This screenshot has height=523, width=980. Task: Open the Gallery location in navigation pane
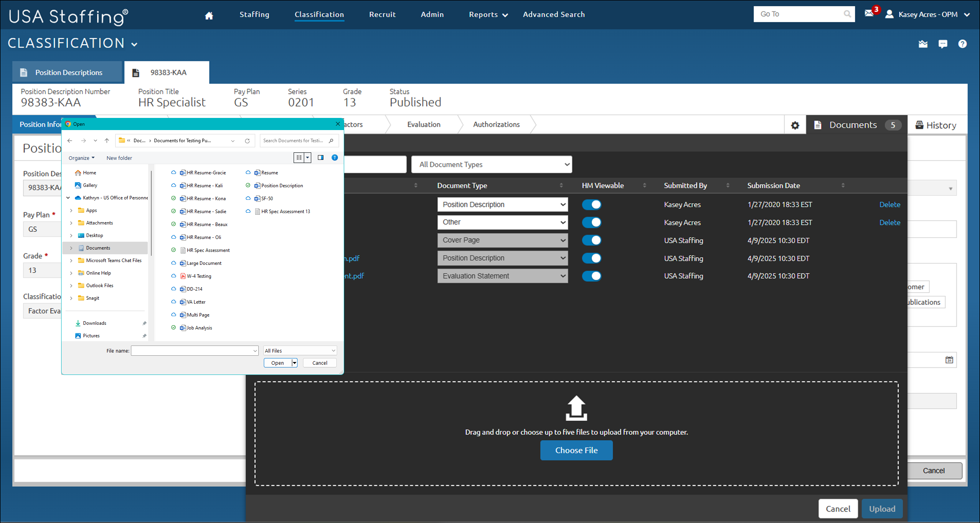pyautogui.click(x=90, y=185)
